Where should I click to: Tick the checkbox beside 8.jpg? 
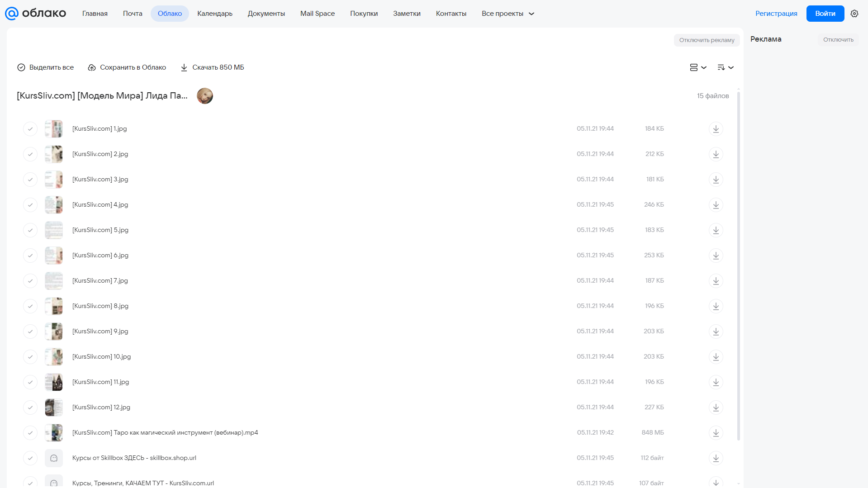pyautogui.click(x=30, y=306)
